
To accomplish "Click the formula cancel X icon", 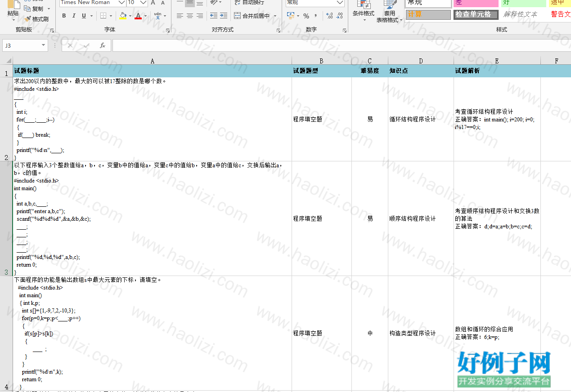I will [x=70, y=45].
